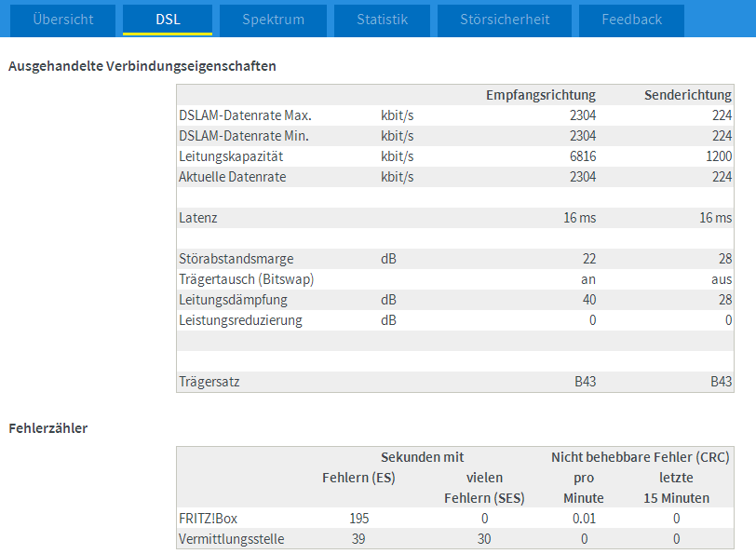756x554 pixels.
Task: Click the Fehlerzähler section heading
Action: (47, 428)
